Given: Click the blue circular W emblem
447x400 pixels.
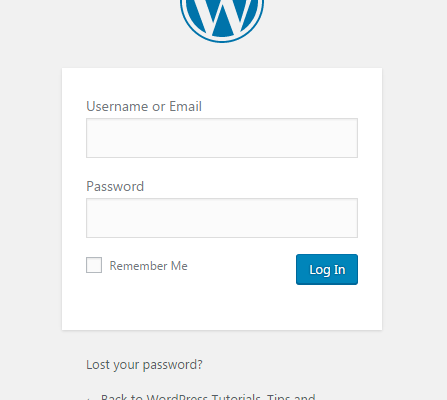Looking at the screenshot, I should pos(222,21).
